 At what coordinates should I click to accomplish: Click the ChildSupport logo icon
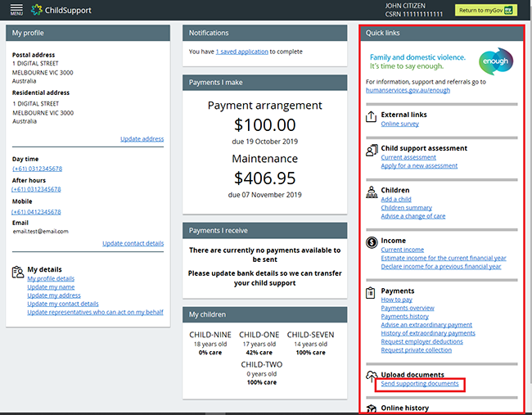coord(38,11)
